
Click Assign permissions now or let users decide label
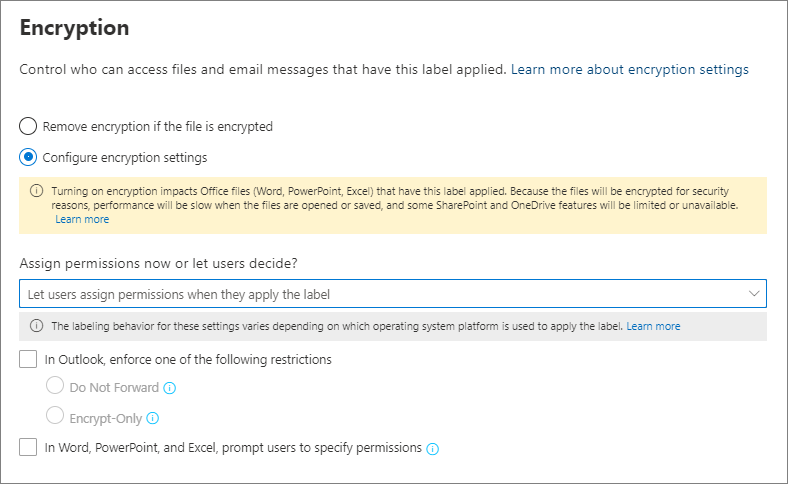pyautogui.click(x=158, y=263)
